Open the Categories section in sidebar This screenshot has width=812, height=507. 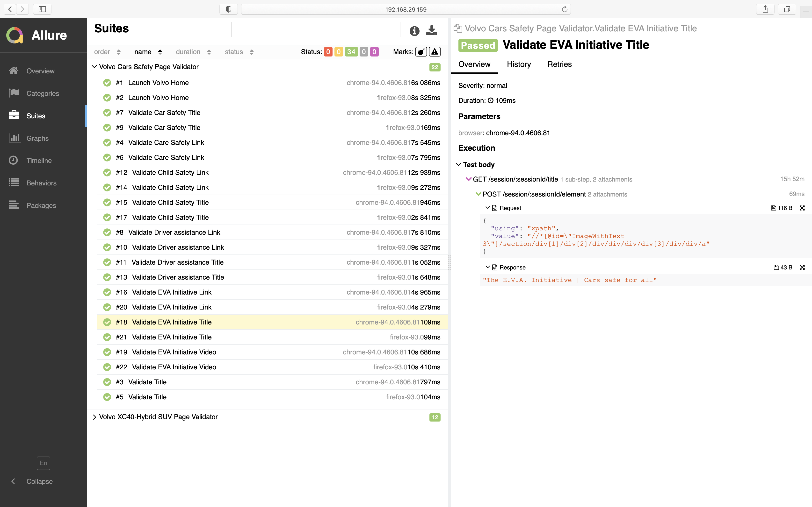(43, 93)
